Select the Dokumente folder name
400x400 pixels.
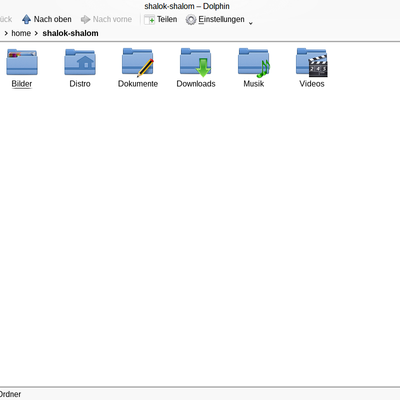coord(138,84)
